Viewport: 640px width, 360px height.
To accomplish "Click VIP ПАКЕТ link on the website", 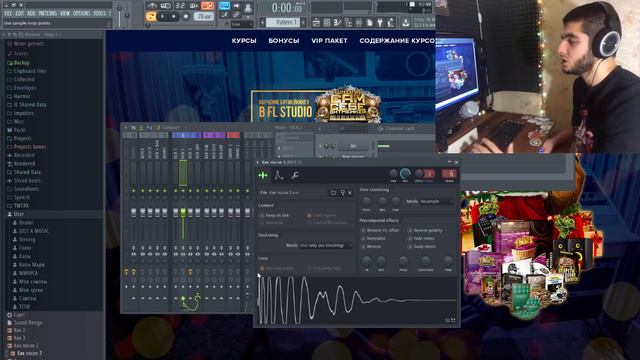I will click(329, 41).
